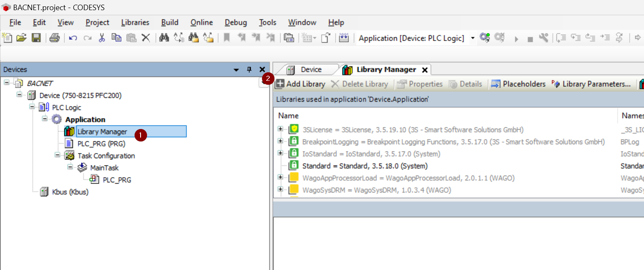
Task: Expand the WagoAppProcessorLoad library entry
Action: 280,177
